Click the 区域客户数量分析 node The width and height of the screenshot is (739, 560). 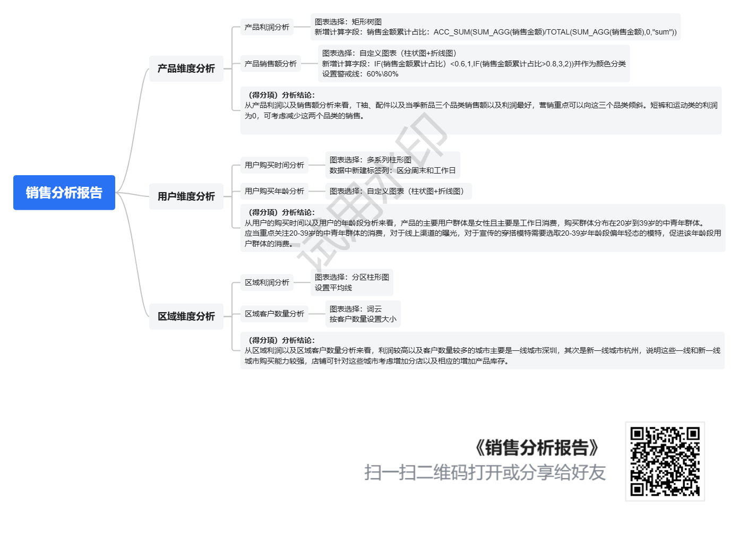click(274, 314)
